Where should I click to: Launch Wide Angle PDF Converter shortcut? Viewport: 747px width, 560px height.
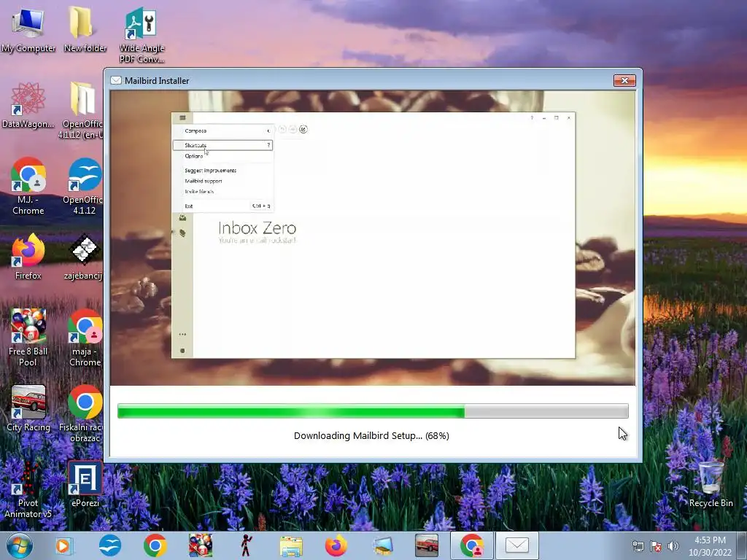[142, 34]
